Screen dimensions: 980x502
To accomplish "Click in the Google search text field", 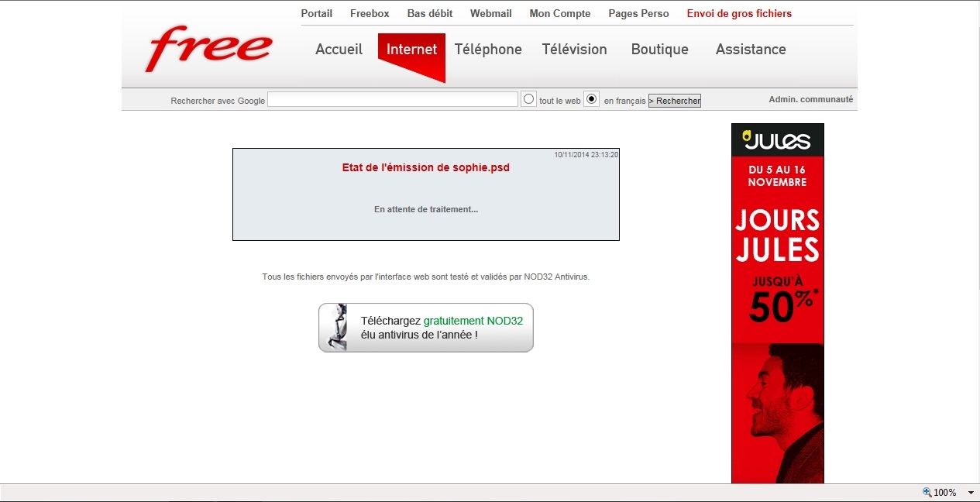I will (x=392, y=100).
